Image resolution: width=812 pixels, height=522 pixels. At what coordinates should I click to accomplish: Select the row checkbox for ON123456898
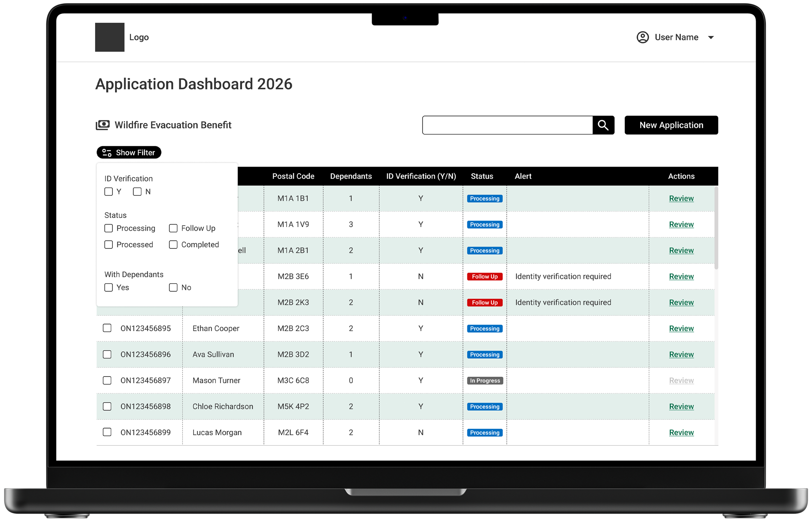[x=107, y=406]
